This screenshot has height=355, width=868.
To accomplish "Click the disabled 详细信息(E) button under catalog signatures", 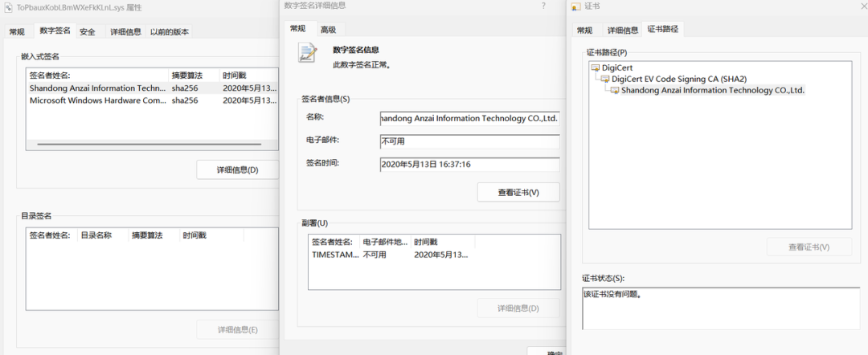I will point(237,329).
